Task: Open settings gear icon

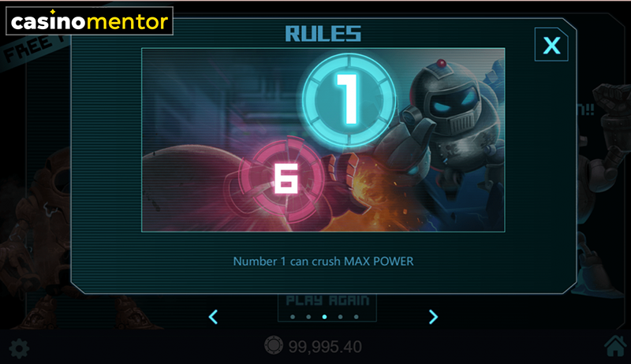Action: (x=19, y=348)
